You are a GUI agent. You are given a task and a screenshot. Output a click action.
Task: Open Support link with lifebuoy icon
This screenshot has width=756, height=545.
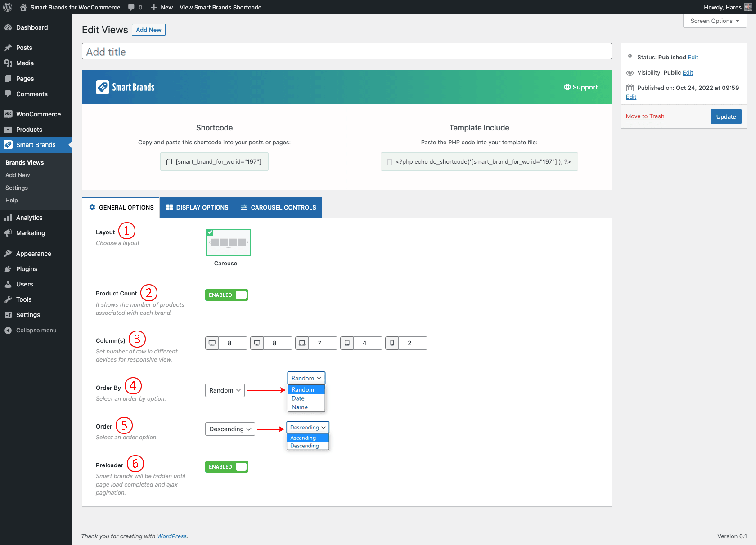(581, 87)
